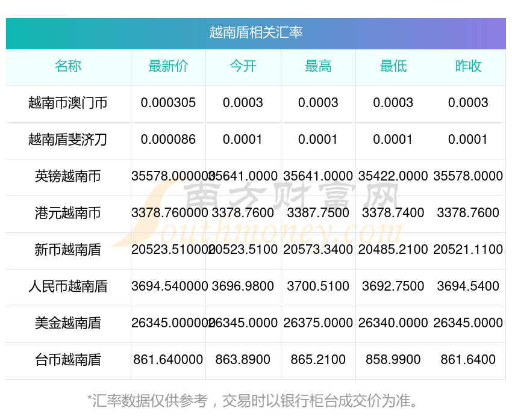Click the 英镑越南币 previous close 35578.0000
512x420 pixels.
468,176
